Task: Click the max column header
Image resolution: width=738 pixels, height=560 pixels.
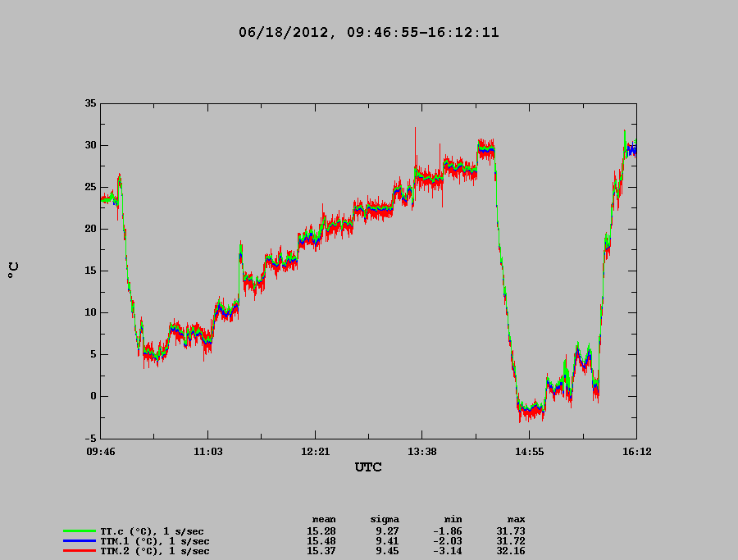Action: point(517,520)
